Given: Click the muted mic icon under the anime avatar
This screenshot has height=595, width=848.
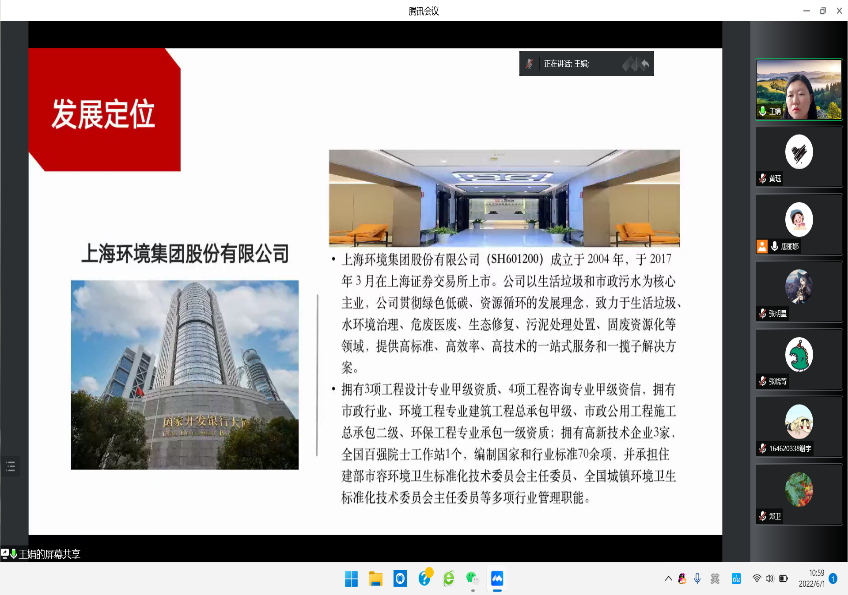Looking at the screenshot, I should click(763, 313).
